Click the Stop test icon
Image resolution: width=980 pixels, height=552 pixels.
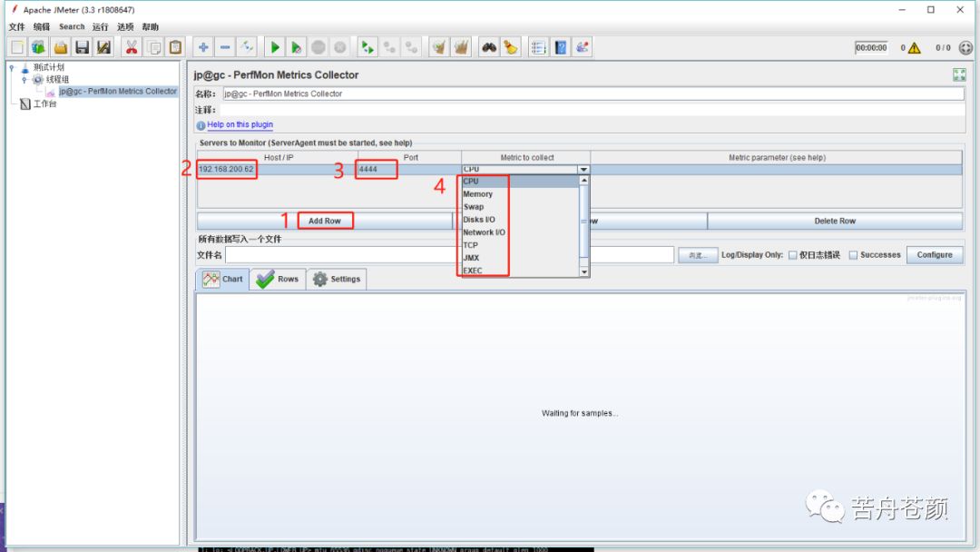[318, 47]
